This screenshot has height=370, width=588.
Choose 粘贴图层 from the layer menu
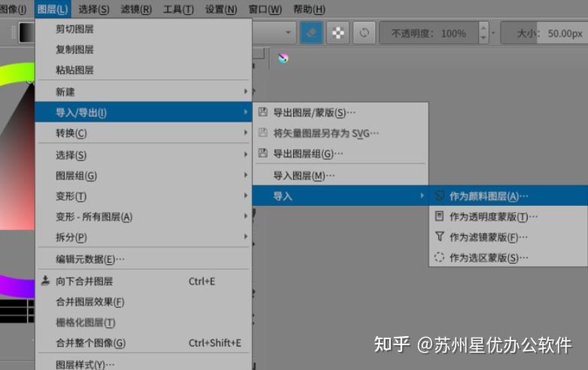click(144, 70)
